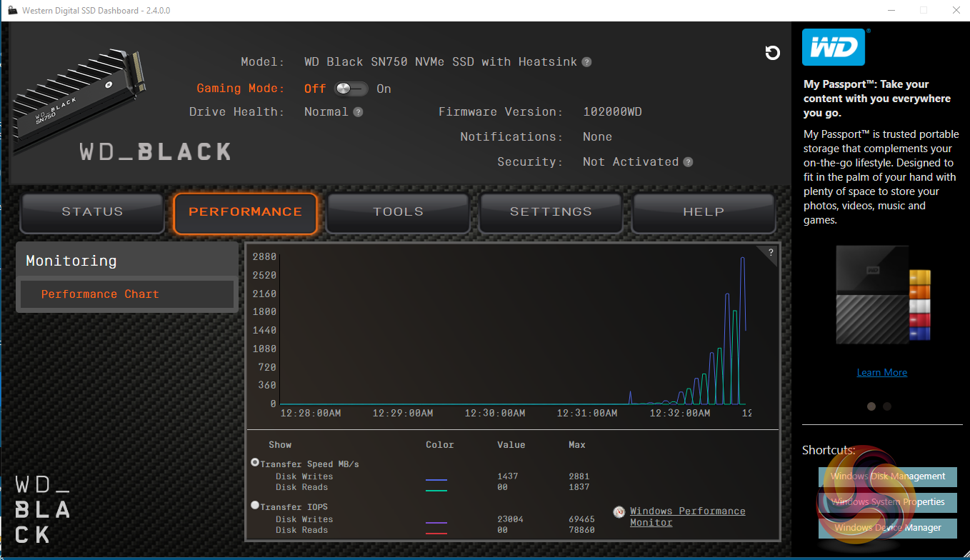The image size is (970, 560).
Task: Switch to the Tools tab
Action: (398, 212)
